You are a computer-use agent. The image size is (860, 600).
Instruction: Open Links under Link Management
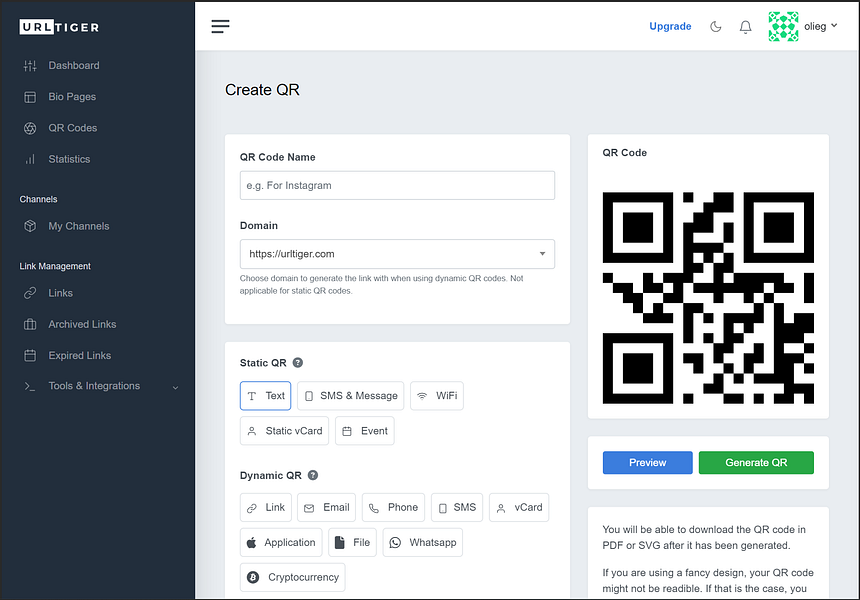[60, 293]
